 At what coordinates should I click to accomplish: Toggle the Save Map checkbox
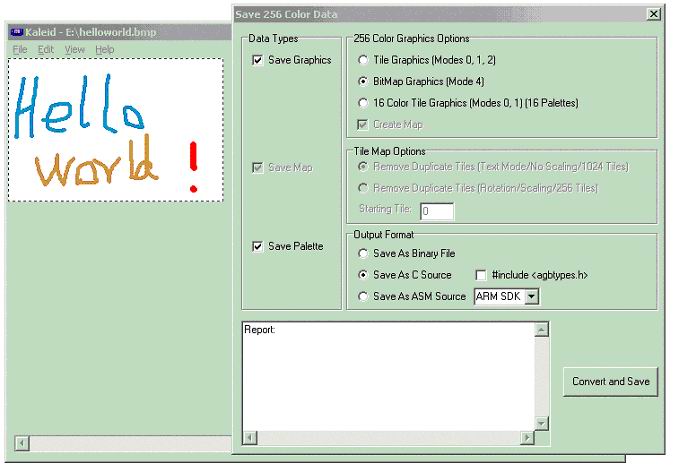257,167
